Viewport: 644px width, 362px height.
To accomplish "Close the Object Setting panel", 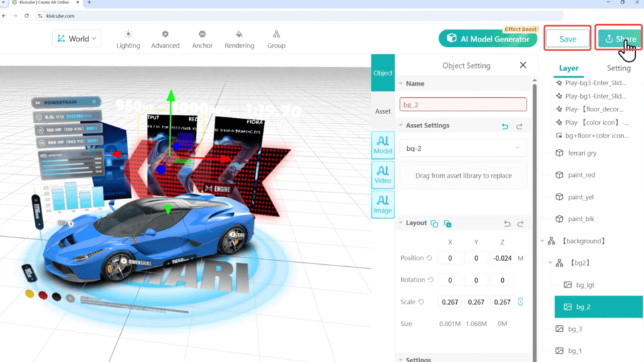I will pos(523,65).
